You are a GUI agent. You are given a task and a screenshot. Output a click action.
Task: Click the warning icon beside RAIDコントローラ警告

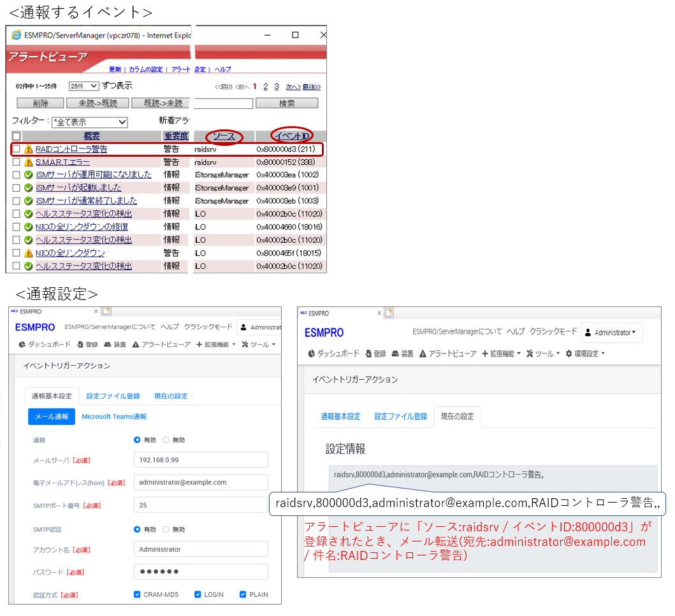(28, 149)
